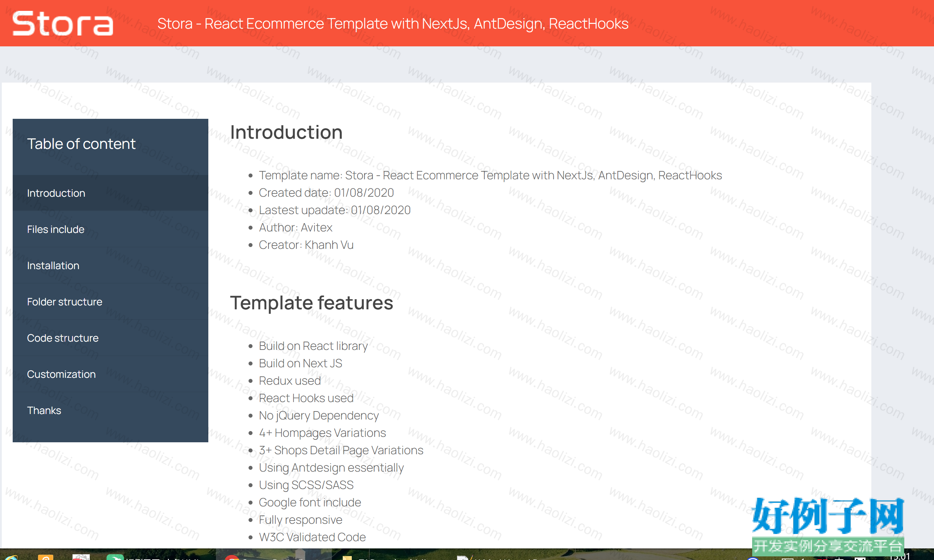Image resolution: width=934 pixels, height=560 pixels.
Task: Jump to the Folder structure section
Action: coord(110,301)
